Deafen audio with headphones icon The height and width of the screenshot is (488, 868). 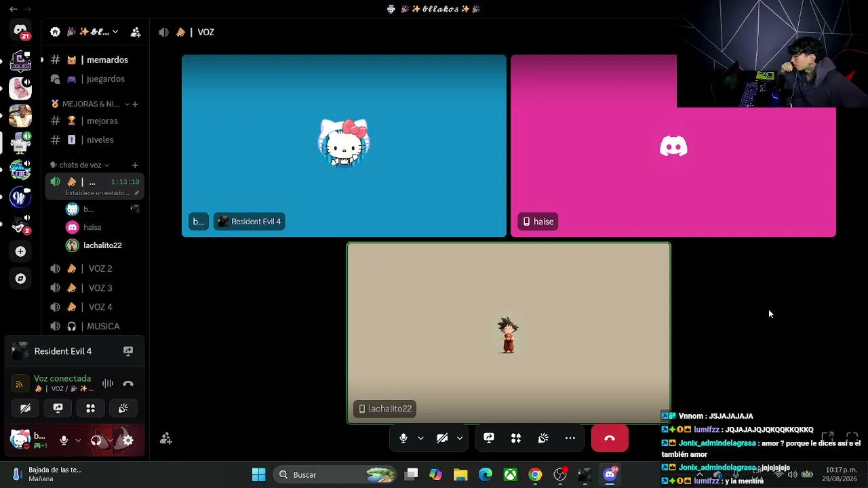point(96,440)
